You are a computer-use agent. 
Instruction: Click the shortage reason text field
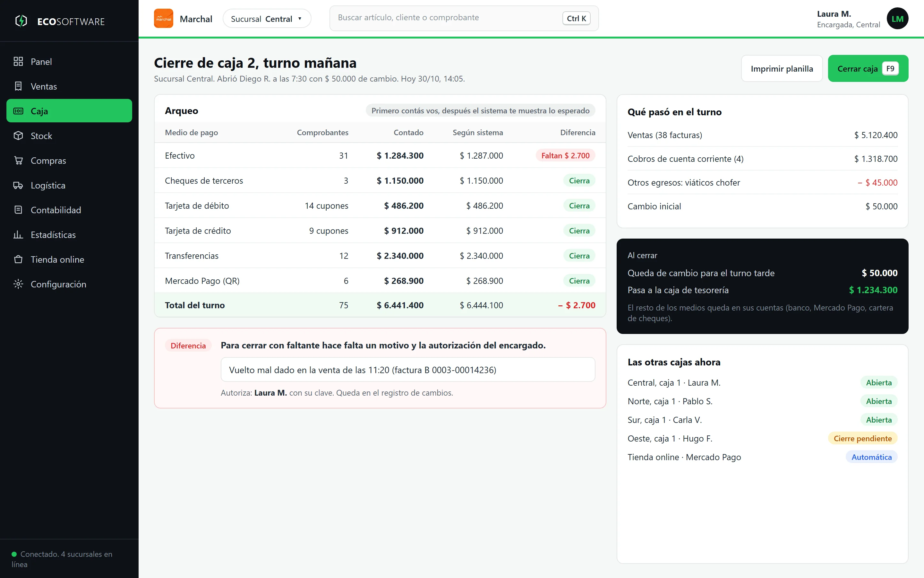[x=408, y=370]
